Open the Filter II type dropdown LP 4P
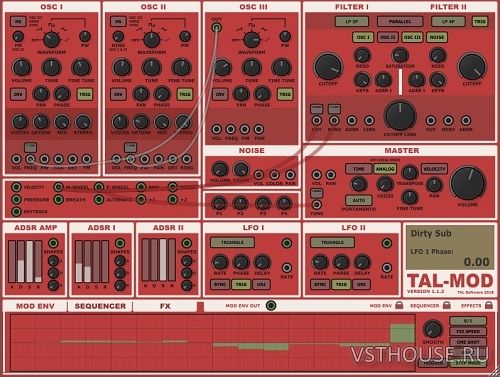 [448, 22]
